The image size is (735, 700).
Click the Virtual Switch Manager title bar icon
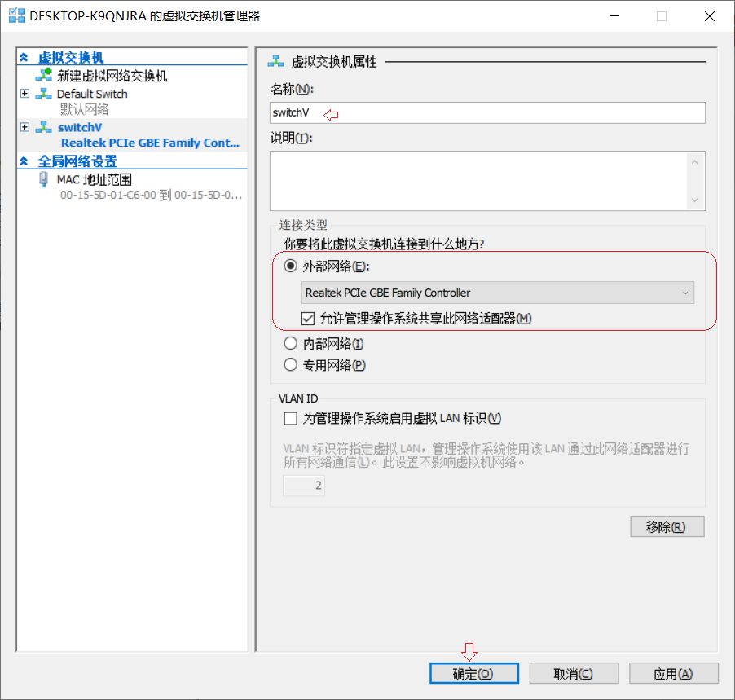tap(17, 15)
